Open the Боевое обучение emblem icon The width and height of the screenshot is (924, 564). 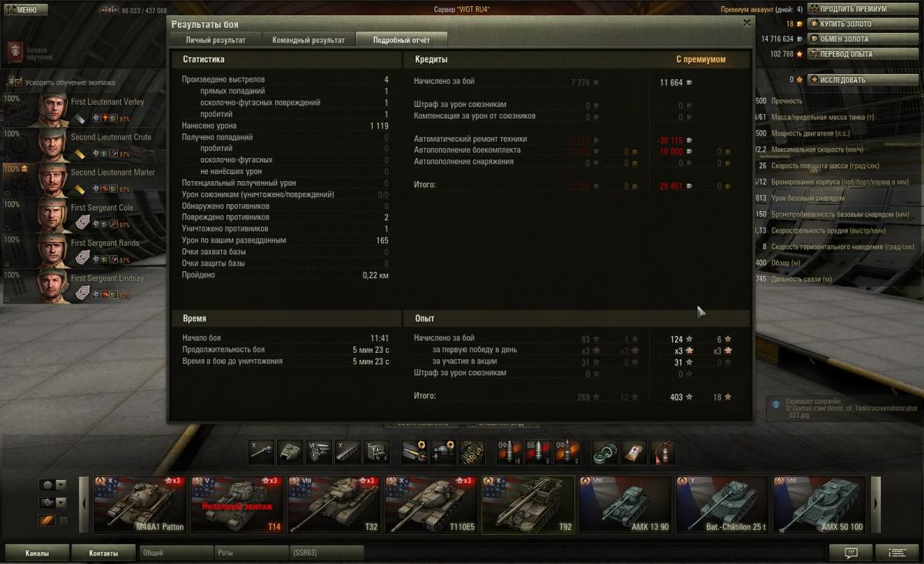click(15, 52)
